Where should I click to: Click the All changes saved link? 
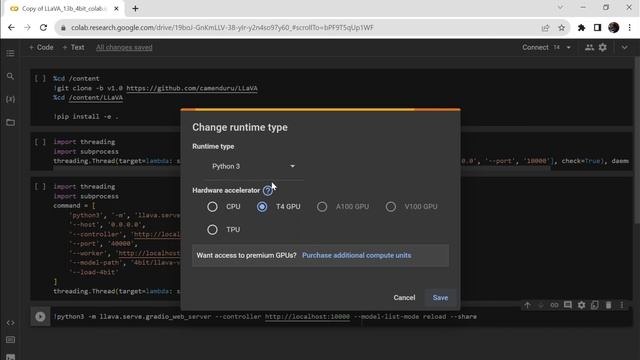click(124, 47)
